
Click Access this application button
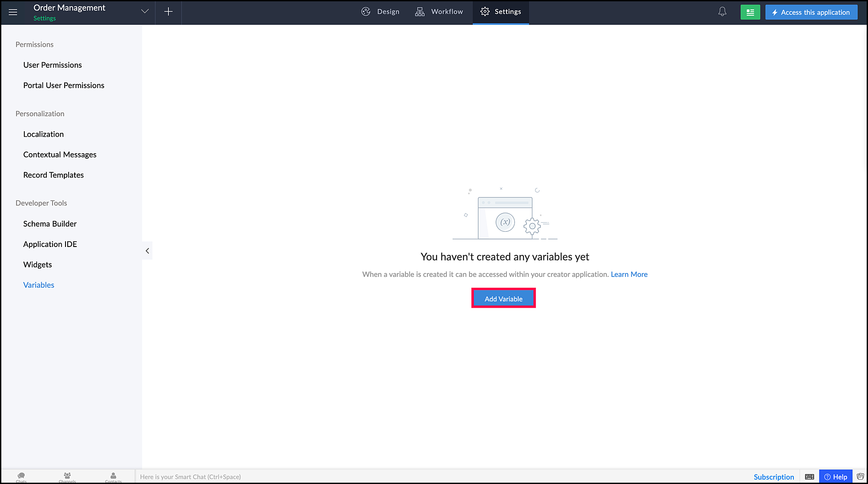(811, 12)
